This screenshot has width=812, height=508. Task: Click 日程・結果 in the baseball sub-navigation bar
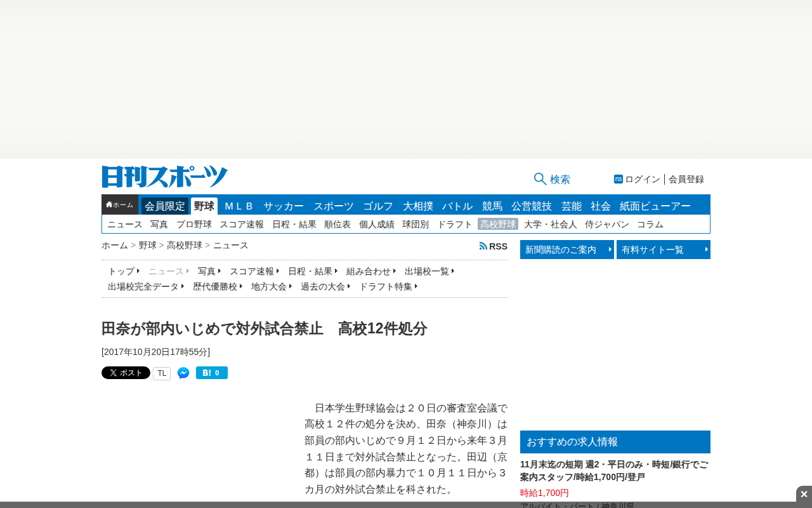(294, 224)
